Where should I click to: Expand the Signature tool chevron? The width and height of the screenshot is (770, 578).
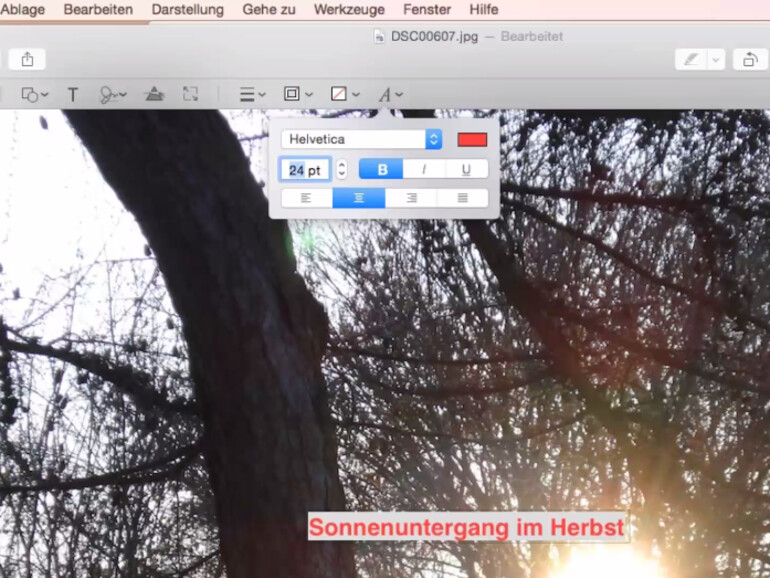[x=122, y=94]
